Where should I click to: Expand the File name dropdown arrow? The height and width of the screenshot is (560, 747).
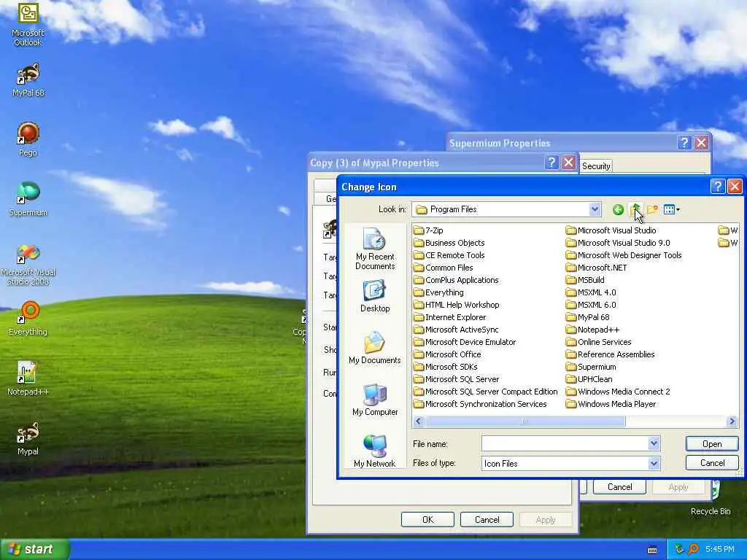click(x=654, y=444)
